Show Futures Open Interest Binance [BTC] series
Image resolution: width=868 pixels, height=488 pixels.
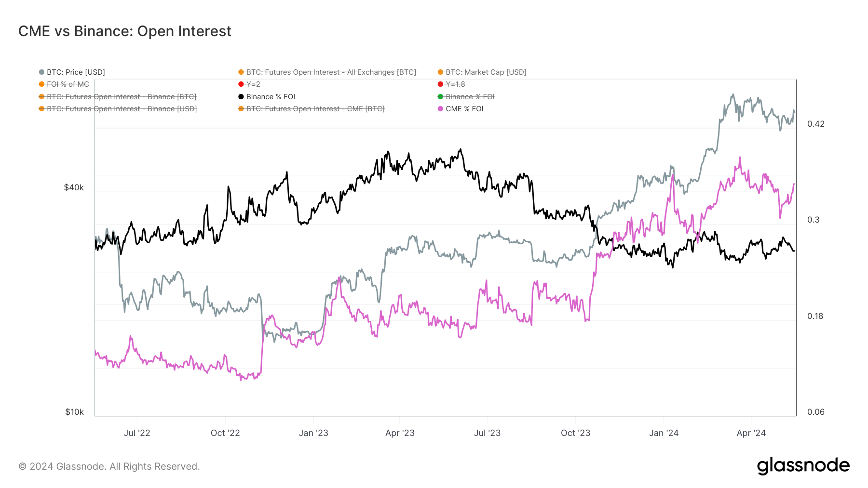click(122, 97)
